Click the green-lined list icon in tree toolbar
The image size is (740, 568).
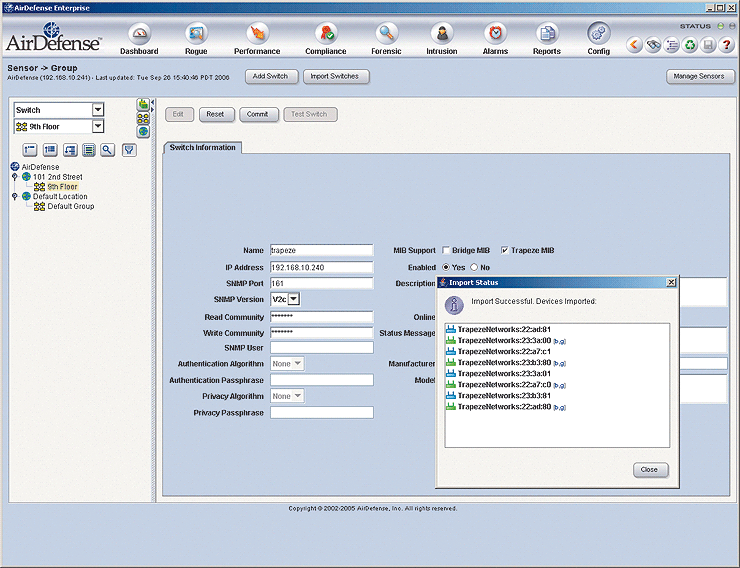coord(89,150)
